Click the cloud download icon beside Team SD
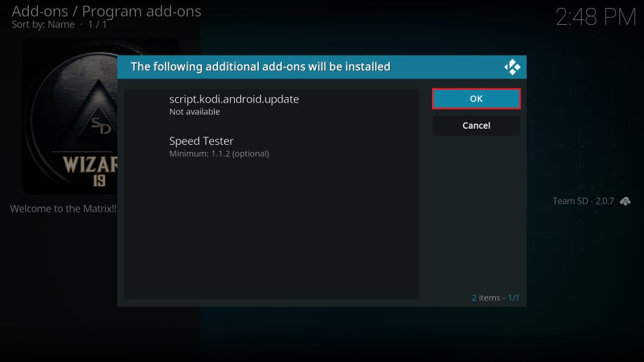 [x=625, y=201]
